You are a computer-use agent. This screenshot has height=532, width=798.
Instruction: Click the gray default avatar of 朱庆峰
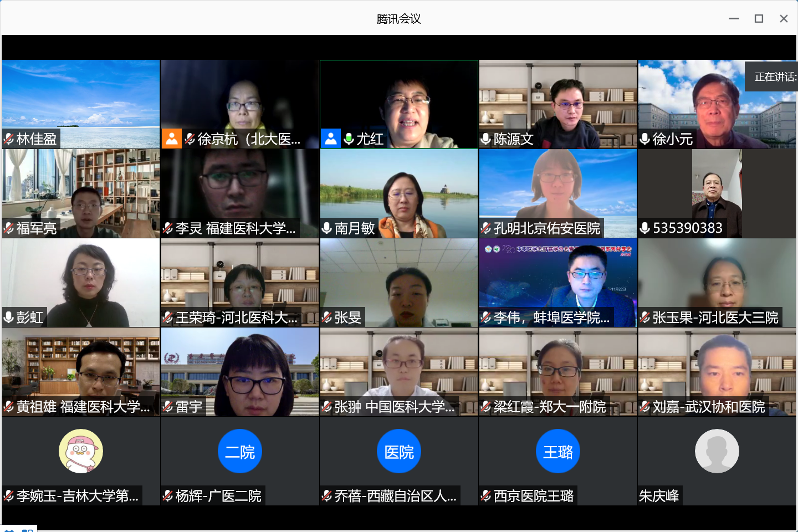tap(717, 451)
